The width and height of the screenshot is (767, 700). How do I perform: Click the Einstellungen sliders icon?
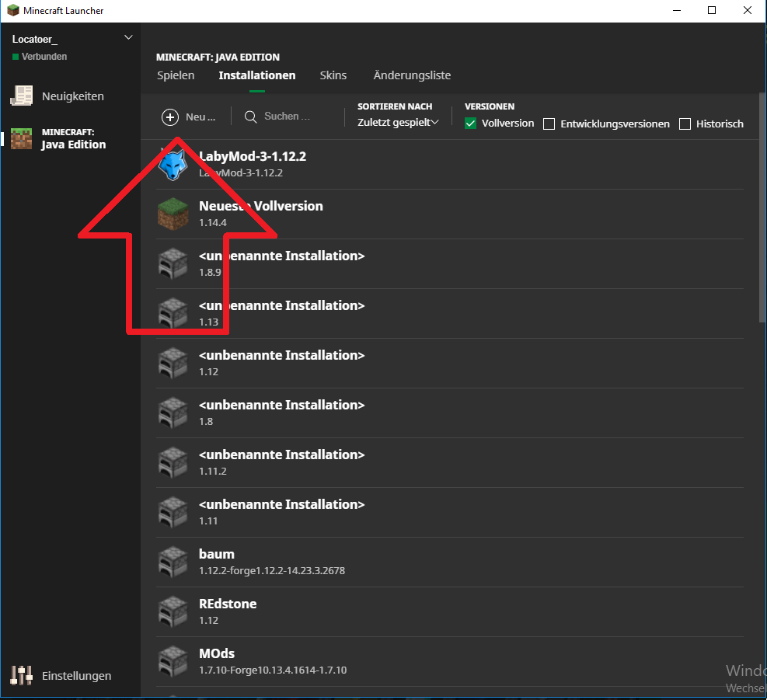click(x=22, y=676)
